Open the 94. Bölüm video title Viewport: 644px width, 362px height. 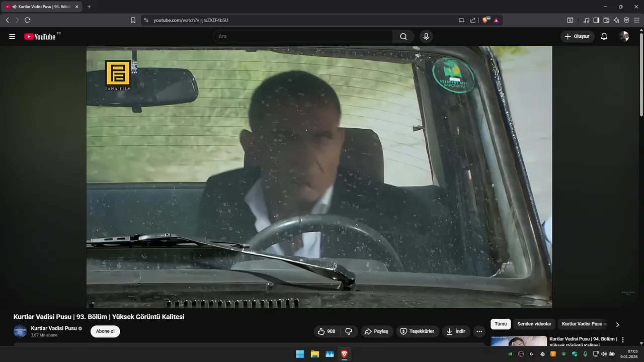[x=583, y=342]
